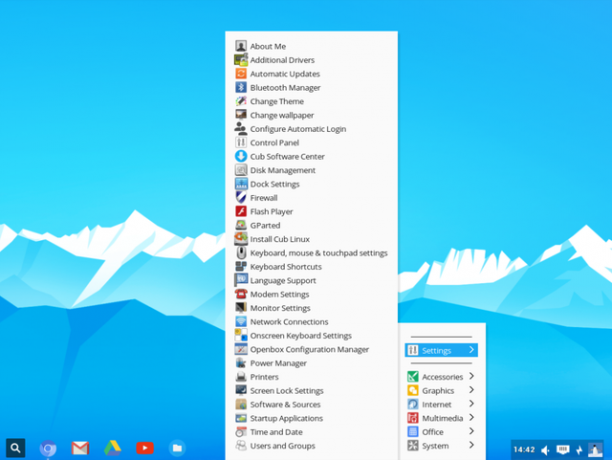Open the Files folder icon
This screenshot has height=460, width=612.
(177, 448)
